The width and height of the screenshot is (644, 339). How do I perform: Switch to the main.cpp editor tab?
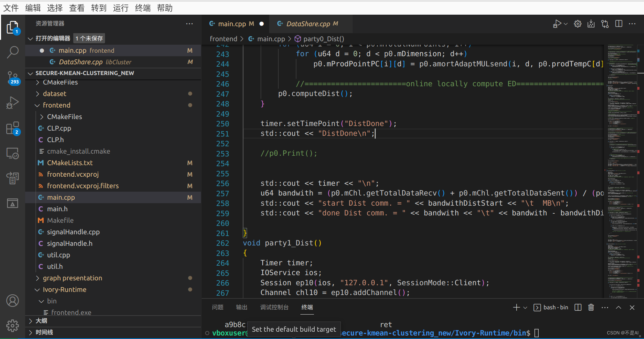pos(236,24)
